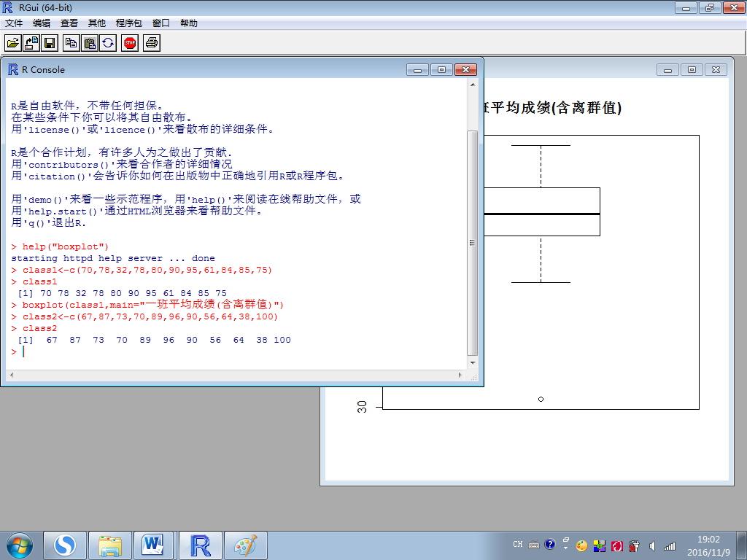This screenshot has width=747, height=560.
Task: Open Sogou browser from the taskbar
Action: click(x=65, y=545)
